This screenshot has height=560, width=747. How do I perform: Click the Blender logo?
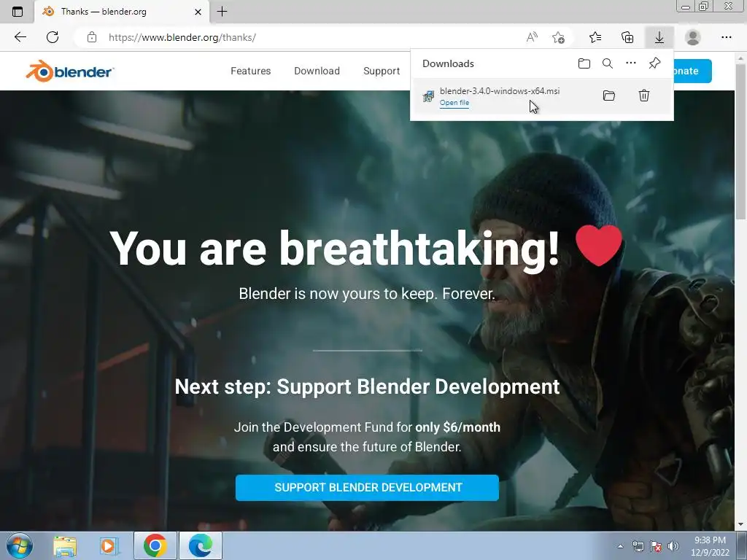tap(69, 71)
